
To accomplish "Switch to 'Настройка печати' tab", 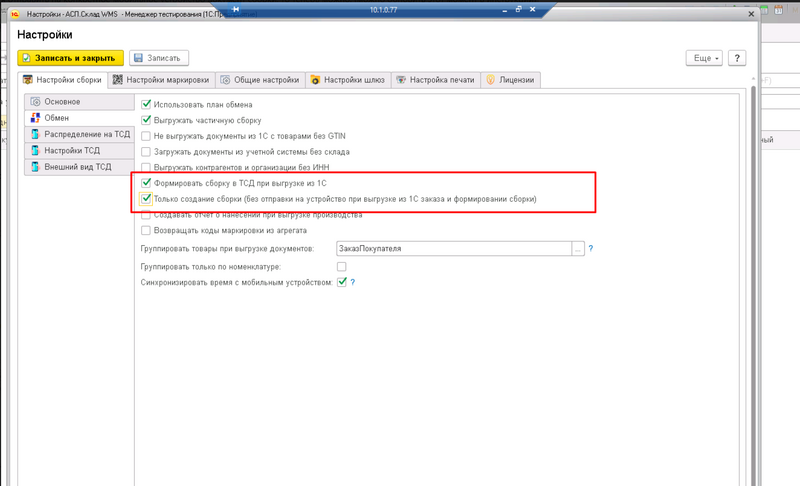I will pos(436,80).
